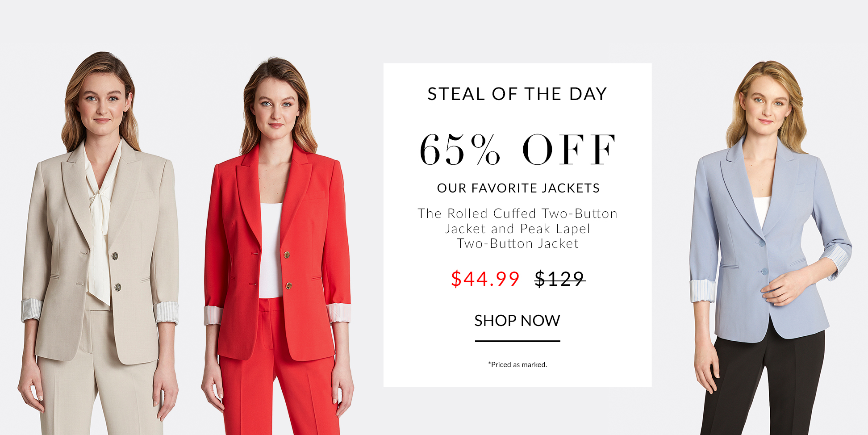Click the black underline beneath SHOP NOW
The width and height of the screenshot is (868, 435).
(517, 341)
